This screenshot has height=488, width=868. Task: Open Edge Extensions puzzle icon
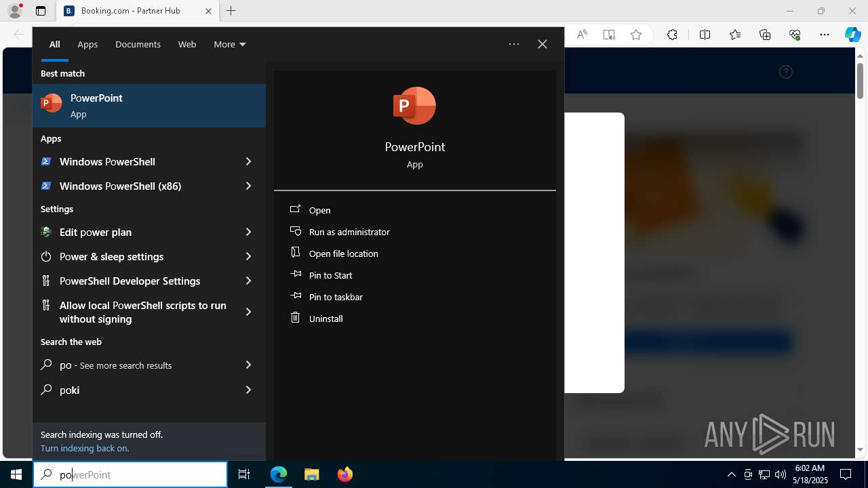click(x=672, y=35)
